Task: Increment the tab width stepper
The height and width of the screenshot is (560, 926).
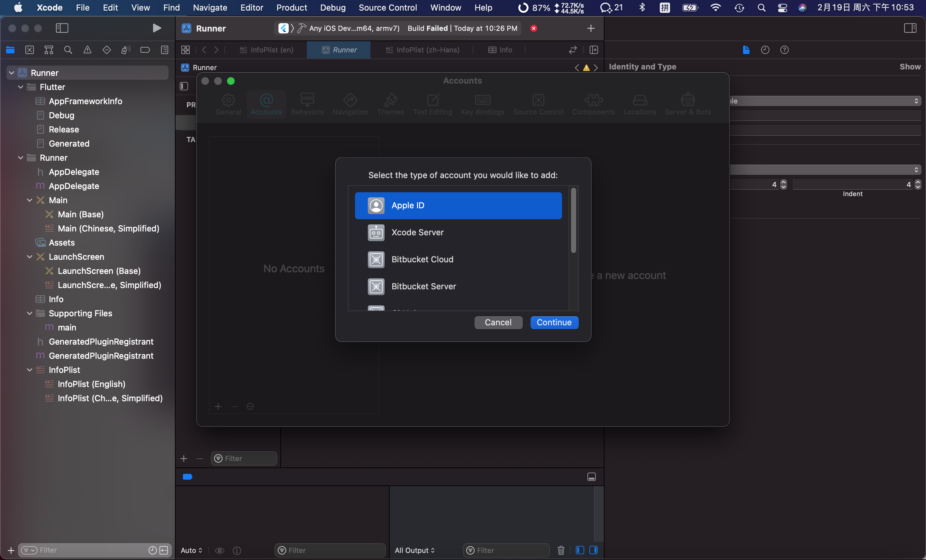Action: pyautogui.click(x=784, y=182)
